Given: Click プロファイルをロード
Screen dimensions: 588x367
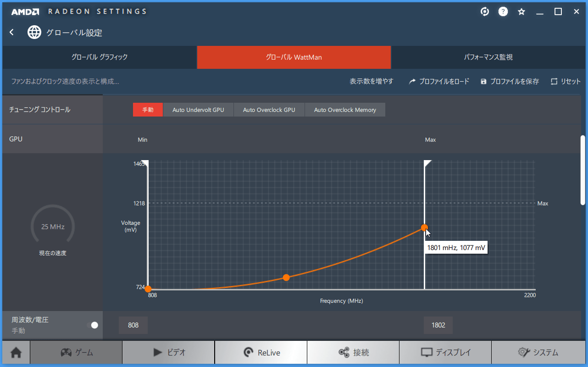Looking at the screenshot, I should (x=439, y=81).
